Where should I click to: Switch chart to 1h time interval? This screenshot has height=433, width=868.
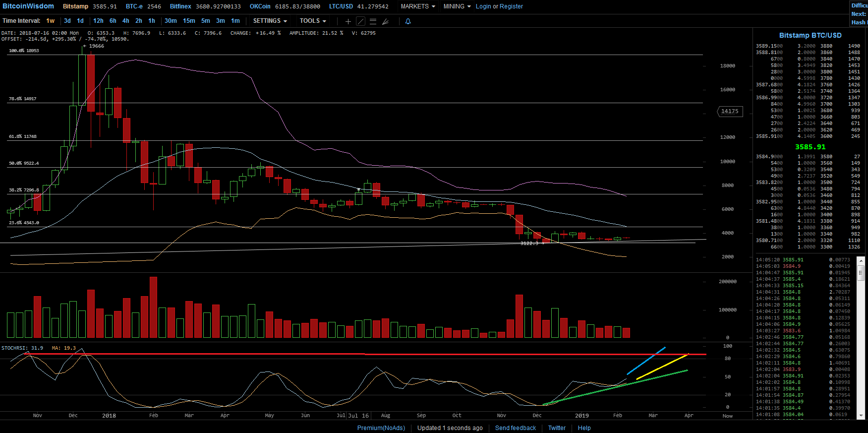click(152, 21)
